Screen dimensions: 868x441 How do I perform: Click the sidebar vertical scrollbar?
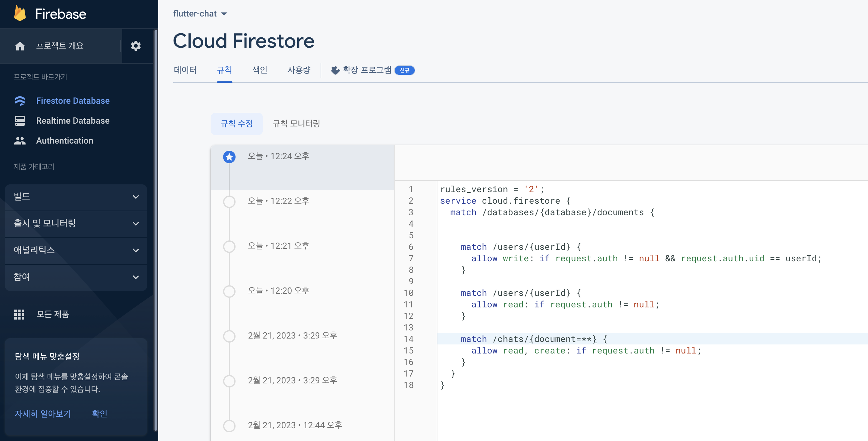156,229
